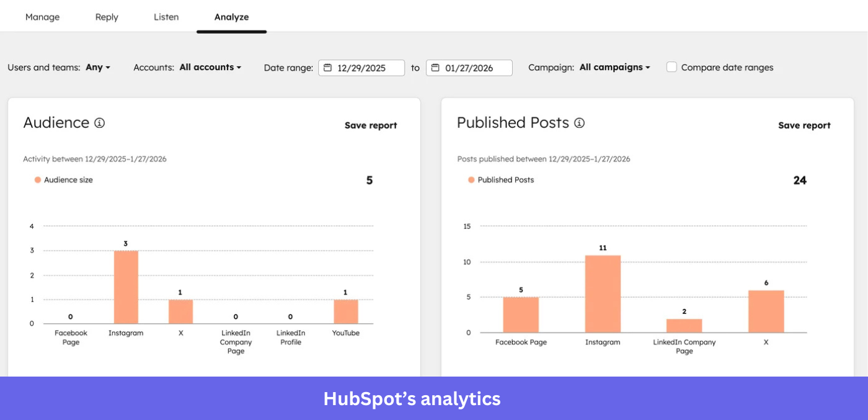
Task: Click the calendar icon in end date field
Action: 436,68
